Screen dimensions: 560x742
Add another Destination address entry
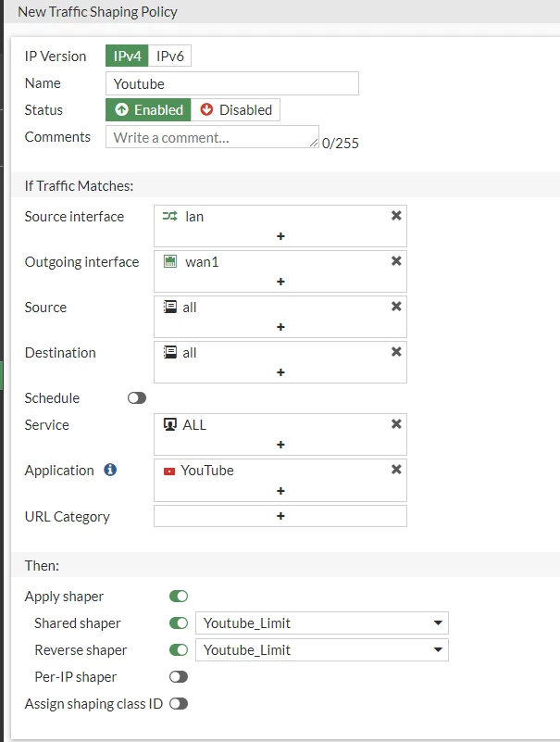pos(280,372)
